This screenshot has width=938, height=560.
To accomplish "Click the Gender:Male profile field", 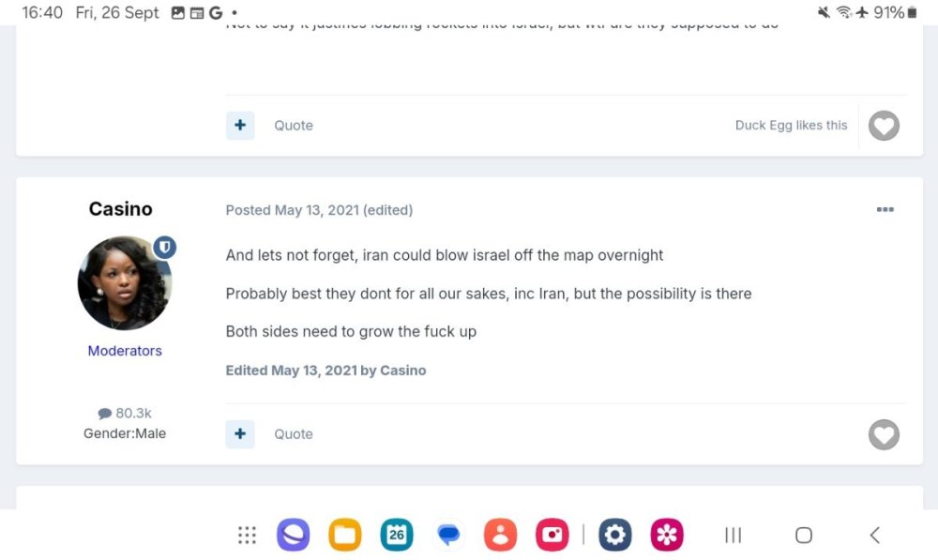I will point(125,433).
